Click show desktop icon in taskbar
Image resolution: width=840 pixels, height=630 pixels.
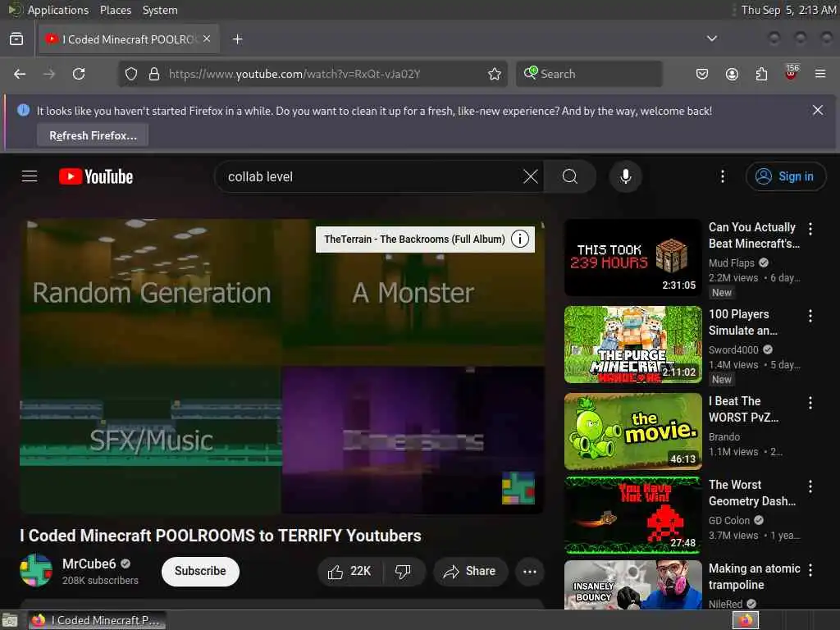[10, 621]
